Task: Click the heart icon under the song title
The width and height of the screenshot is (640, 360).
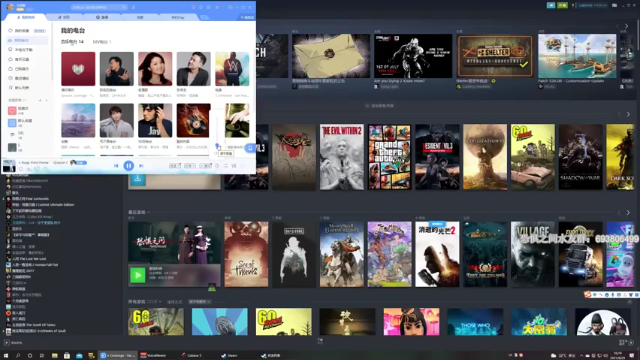Action: pyautogui.click(x=21, y=169)
